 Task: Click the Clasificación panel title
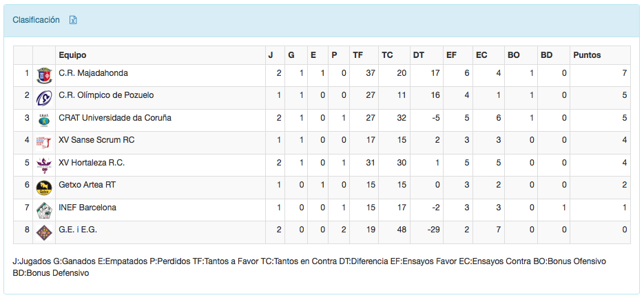[36, 20]
